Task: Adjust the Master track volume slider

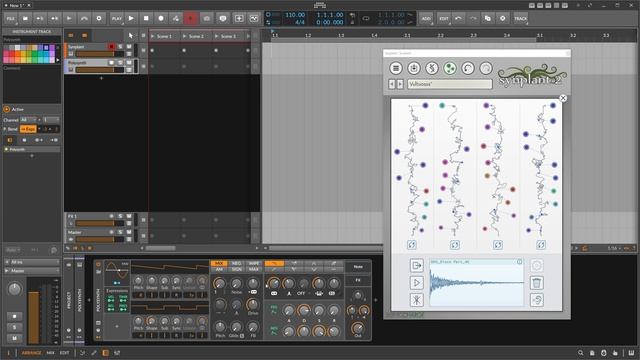Action: click(x=100, y=240)
